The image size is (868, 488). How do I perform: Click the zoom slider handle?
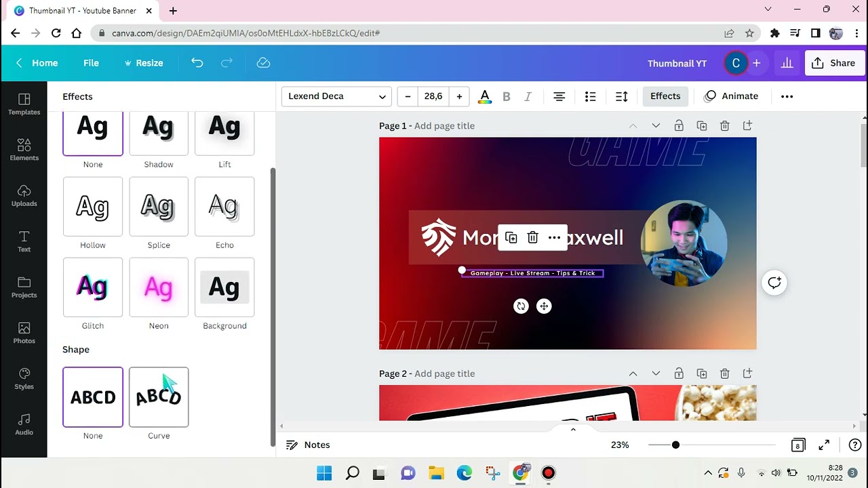click(x=675, y=445)
